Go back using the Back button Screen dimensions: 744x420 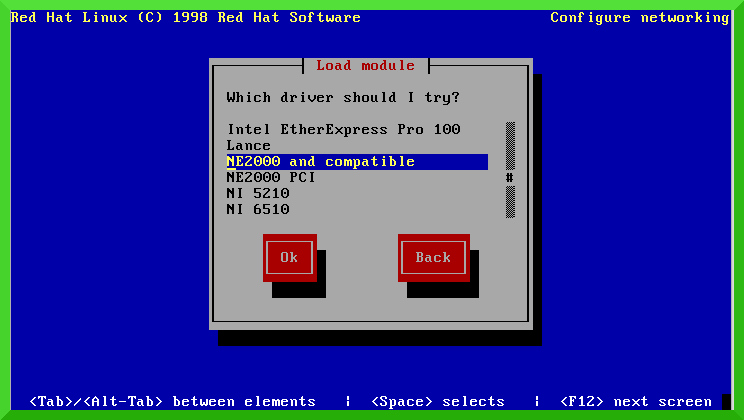tap(434, 258)
